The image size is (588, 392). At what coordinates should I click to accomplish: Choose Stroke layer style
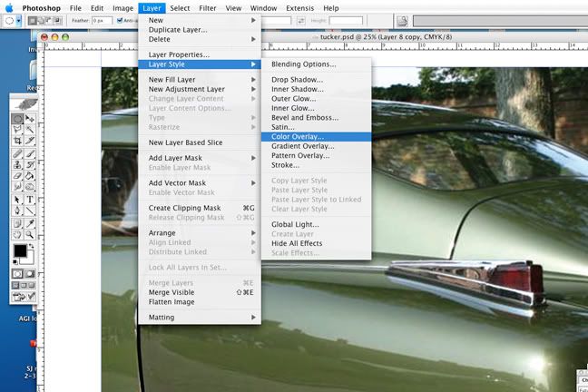316,165
